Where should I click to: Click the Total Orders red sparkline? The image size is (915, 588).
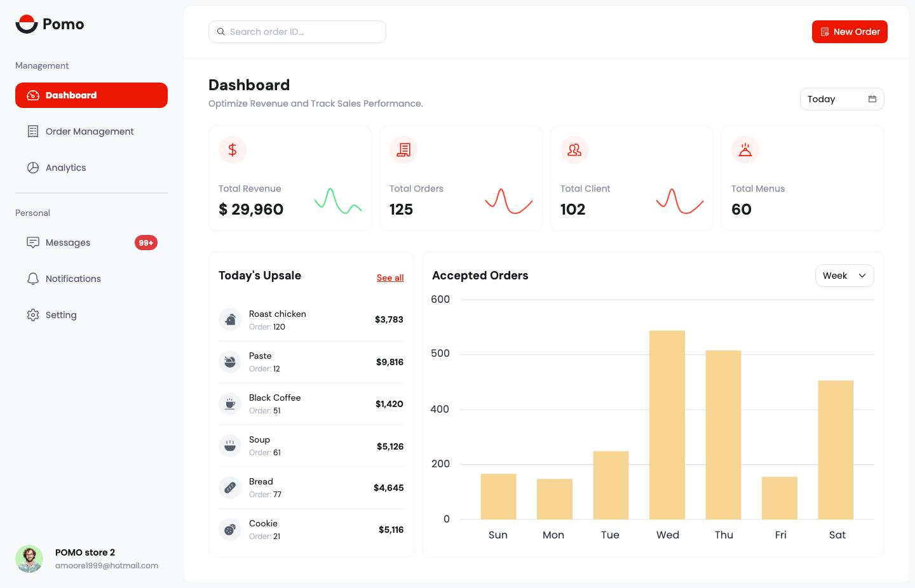(x=509, y=201)
